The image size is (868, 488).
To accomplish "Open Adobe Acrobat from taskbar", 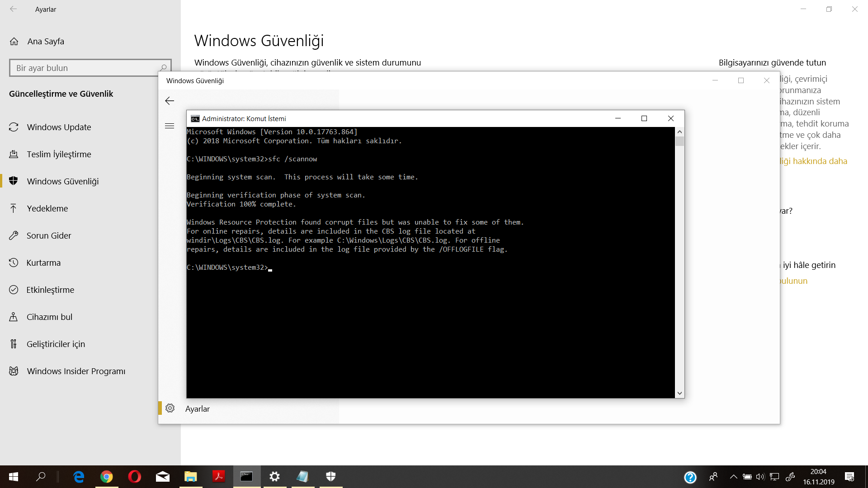I will click(x=219, y=477).
